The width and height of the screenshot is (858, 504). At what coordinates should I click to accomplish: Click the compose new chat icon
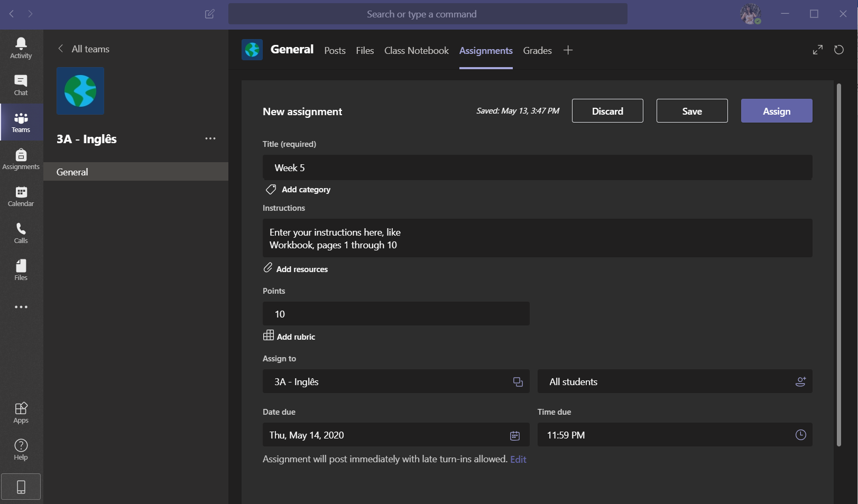point(209,14)
